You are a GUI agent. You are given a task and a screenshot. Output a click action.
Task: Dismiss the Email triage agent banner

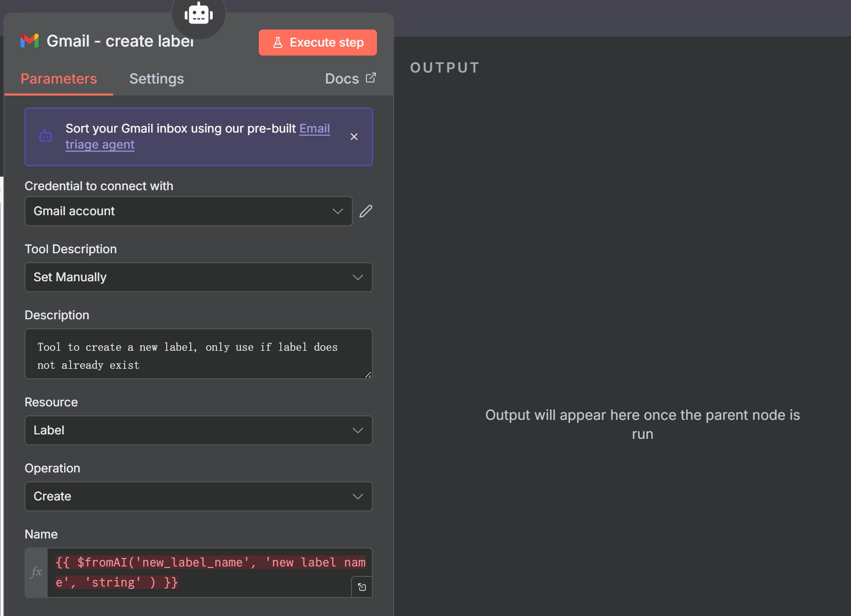354,137
